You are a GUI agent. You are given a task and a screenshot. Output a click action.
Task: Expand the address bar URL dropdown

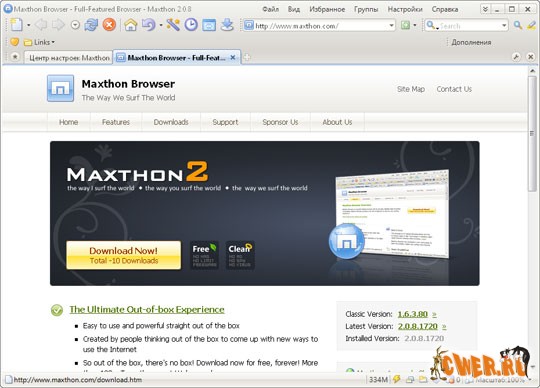click(x=391, y=25)
